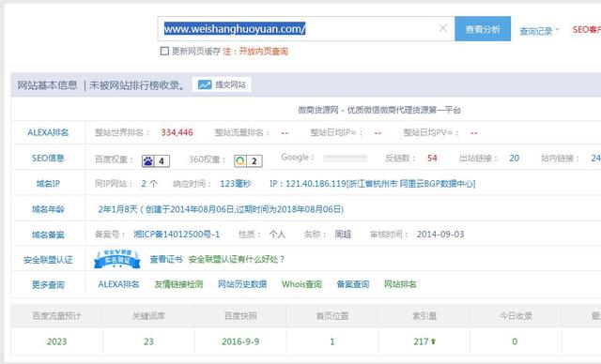Open the SEO客户 menu item

[x=586, y=30]
